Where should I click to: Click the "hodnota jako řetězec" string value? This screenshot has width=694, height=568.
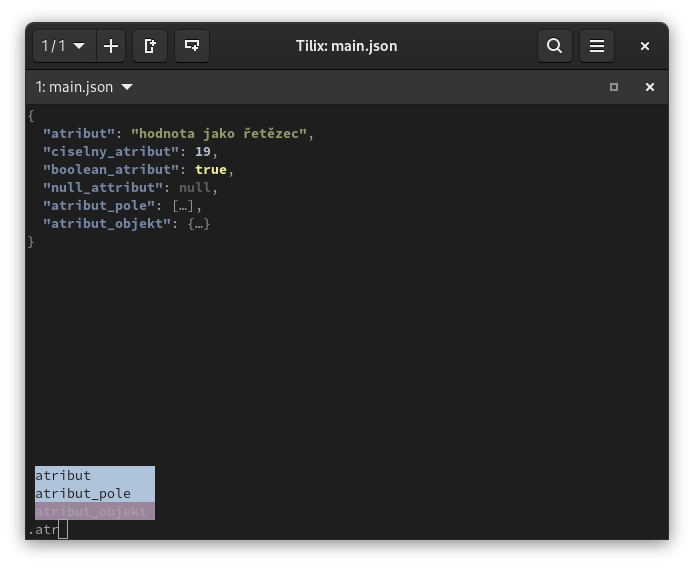coord(219,134)
